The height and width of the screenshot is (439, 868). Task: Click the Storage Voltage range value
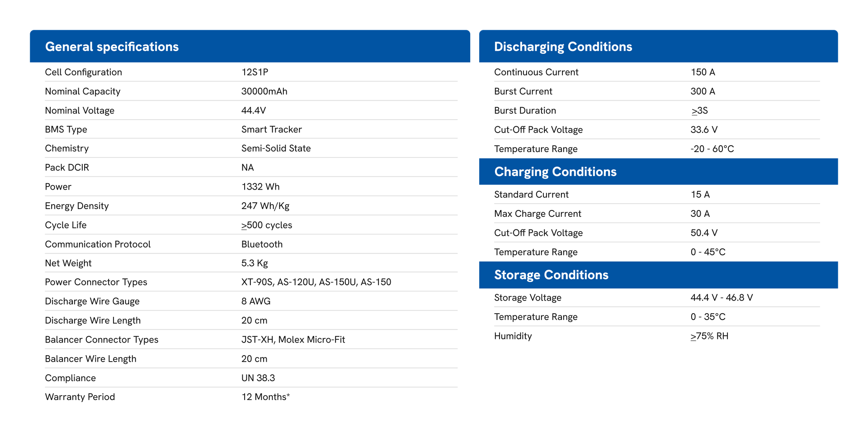722,297
